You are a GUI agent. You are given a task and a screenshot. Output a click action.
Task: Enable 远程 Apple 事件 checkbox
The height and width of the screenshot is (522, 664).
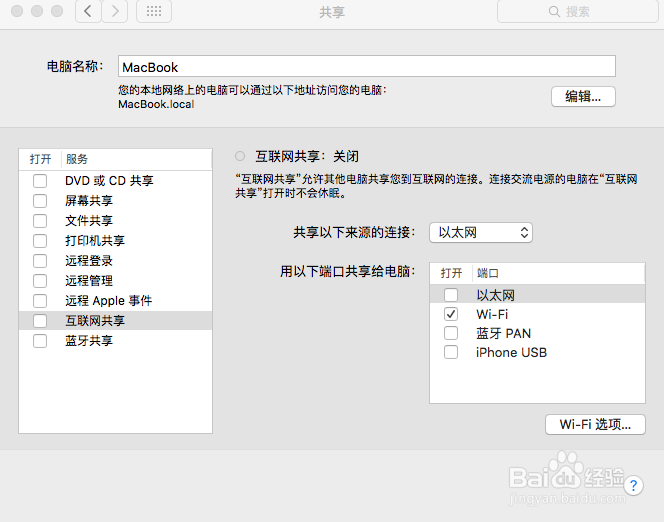(40, 301)
